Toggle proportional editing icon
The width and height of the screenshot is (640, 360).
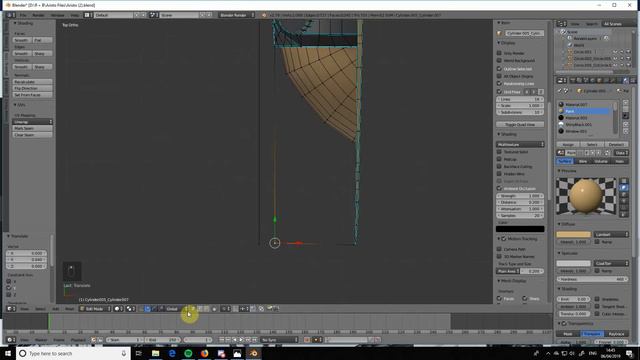coord(226,309)
